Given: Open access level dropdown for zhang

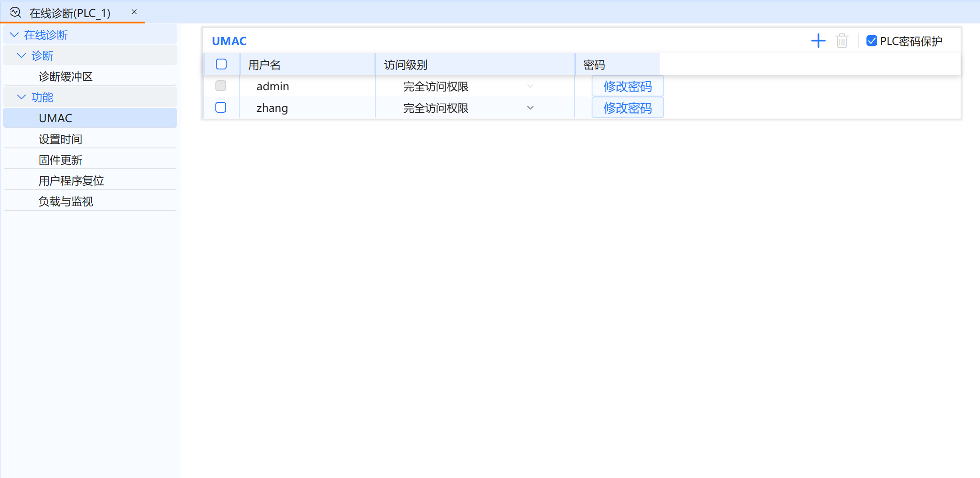Looking at the screenshot, I should (x=530, y=108).
